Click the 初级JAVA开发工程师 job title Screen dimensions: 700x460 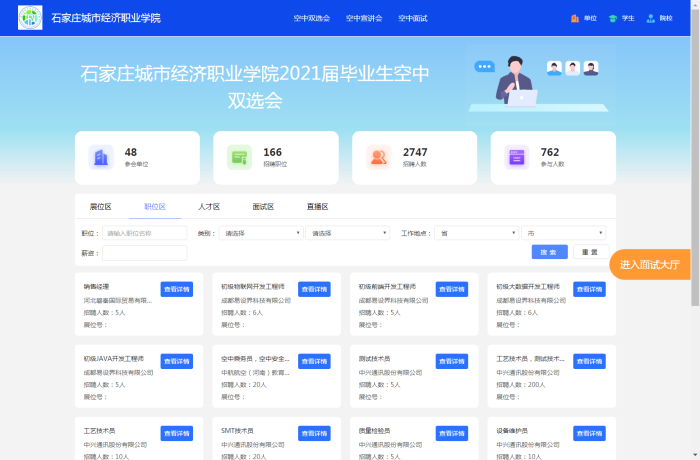pos(114,359)
